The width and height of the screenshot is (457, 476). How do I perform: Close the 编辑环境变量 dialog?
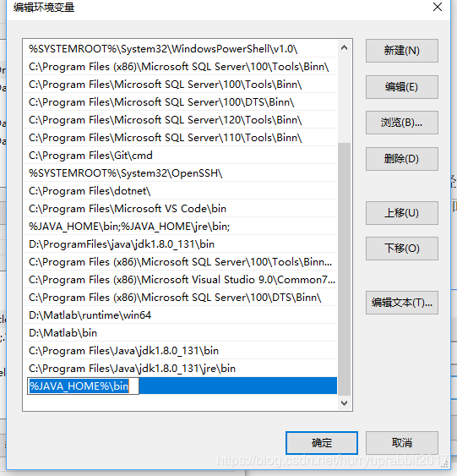coord(438,7)
